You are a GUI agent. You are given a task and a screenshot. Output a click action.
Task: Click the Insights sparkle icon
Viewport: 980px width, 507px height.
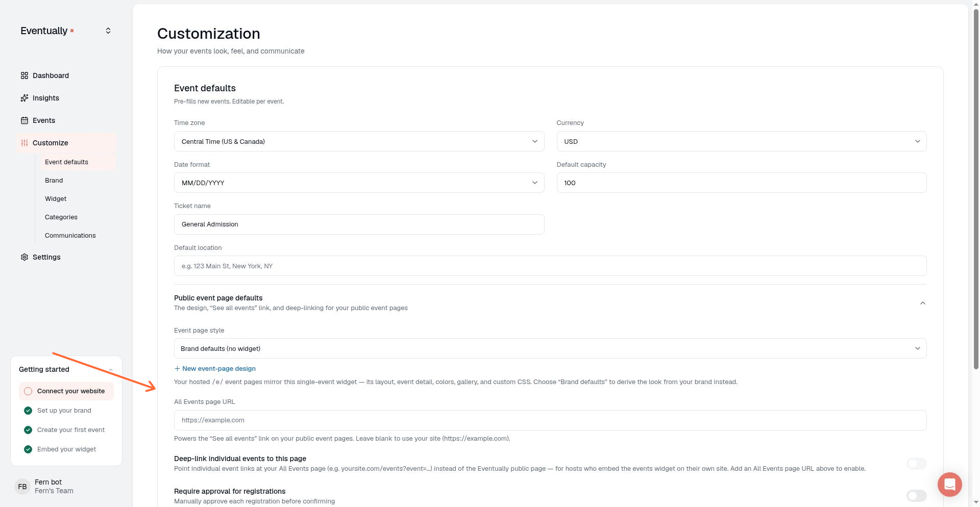[24, 98]
